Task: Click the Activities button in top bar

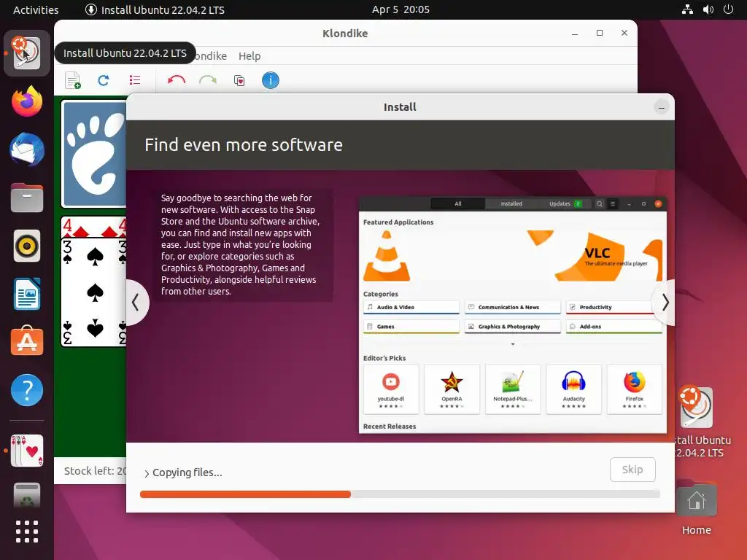Action: (36, 9)
